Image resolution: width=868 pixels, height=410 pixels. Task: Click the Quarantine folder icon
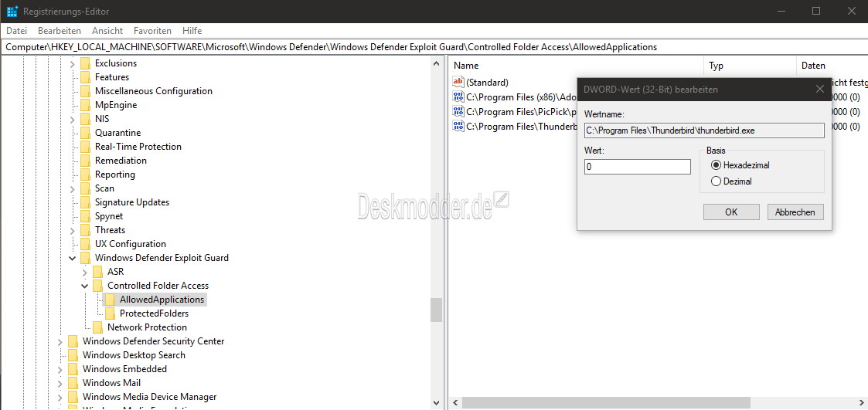pyautogui.click(x=85, y=133)
